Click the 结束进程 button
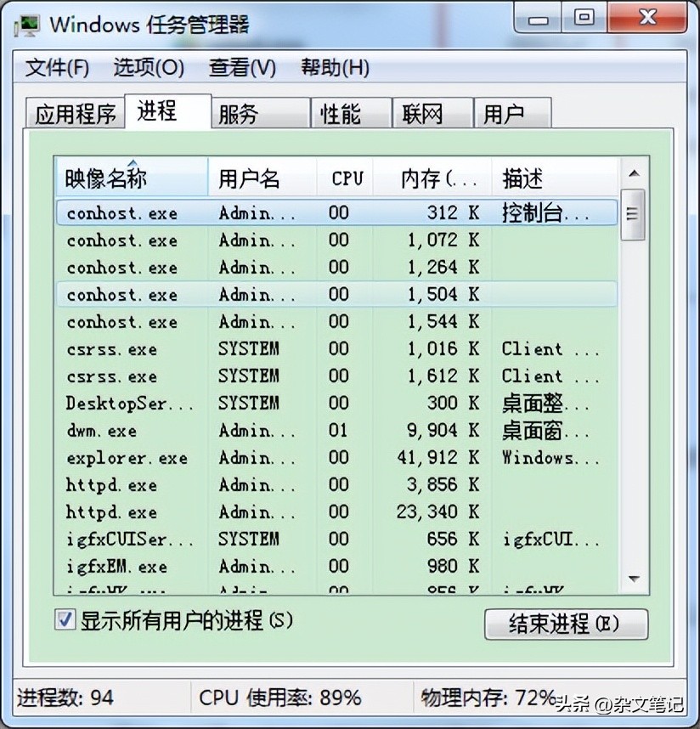The width and height of the screenshot is (700, 729). coord(566,624)
